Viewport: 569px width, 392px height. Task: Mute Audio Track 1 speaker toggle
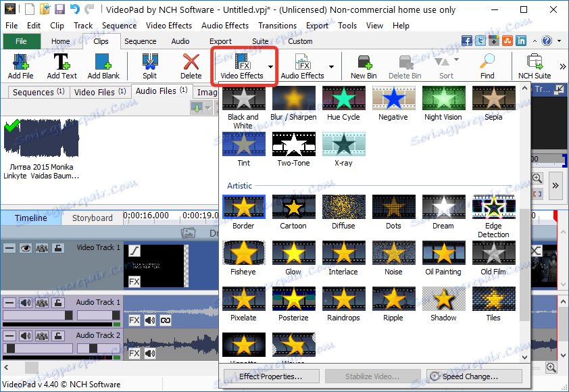26,303
